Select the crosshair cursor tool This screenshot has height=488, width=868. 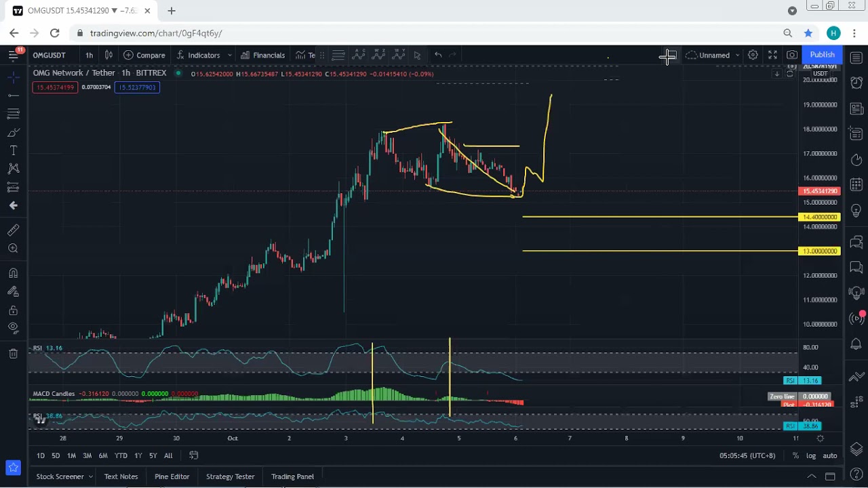[13, 77]
